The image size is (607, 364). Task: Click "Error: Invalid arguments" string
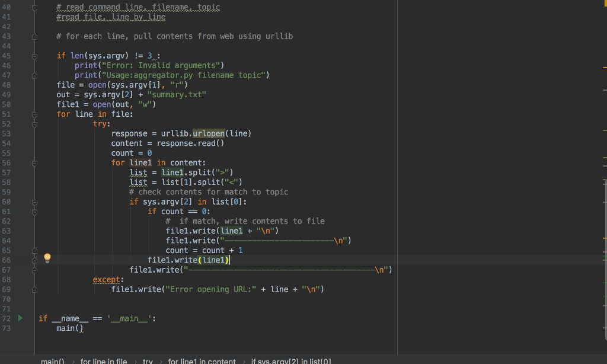(161, 65)
